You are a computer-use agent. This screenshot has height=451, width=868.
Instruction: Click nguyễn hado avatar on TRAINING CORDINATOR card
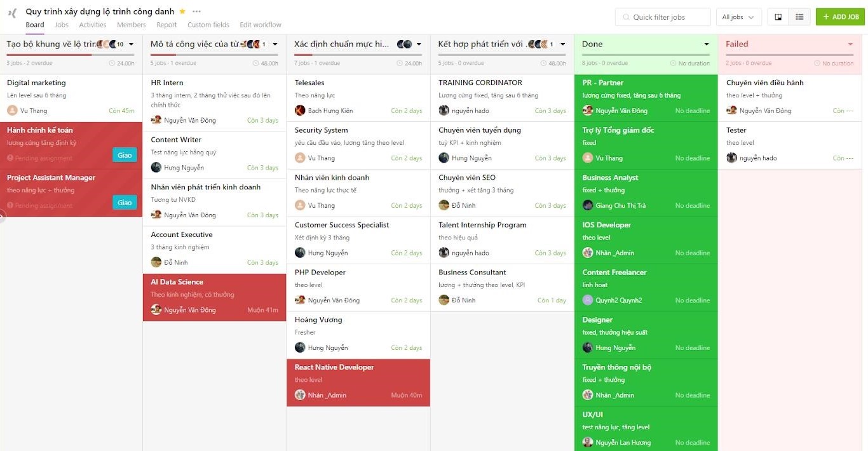(444, 111)
